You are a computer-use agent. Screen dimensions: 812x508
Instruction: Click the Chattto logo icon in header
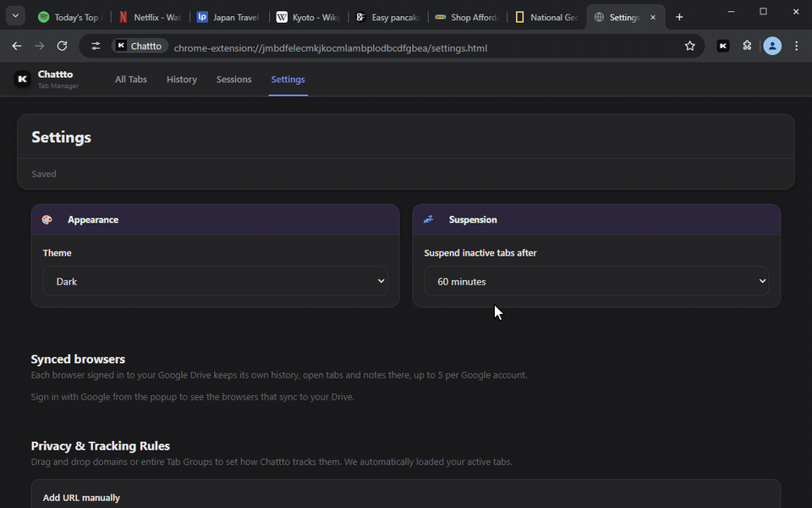pos(22,80)
